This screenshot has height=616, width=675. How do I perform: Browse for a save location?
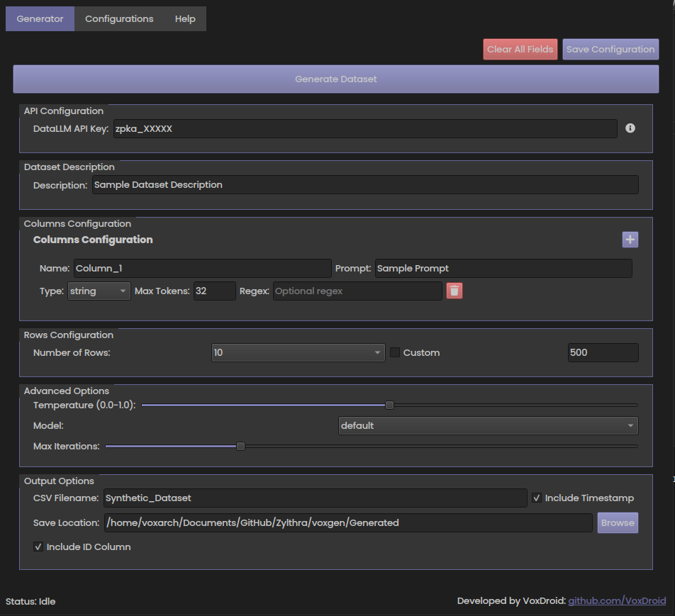pyautogui.click(x=617, y=522)
